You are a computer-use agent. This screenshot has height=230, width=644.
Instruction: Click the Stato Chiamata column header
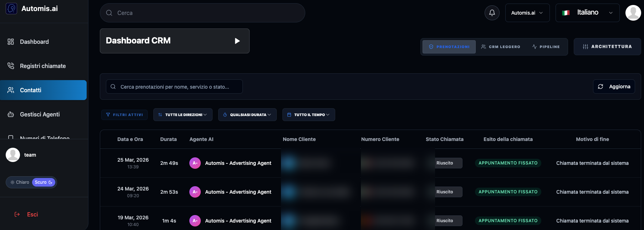[x=445, y=139]
